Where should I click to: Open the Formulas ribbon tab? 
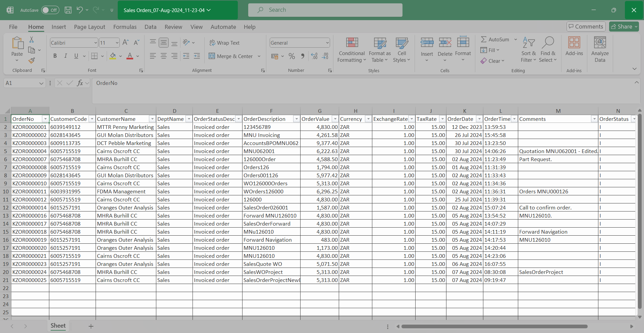[125, 27]
